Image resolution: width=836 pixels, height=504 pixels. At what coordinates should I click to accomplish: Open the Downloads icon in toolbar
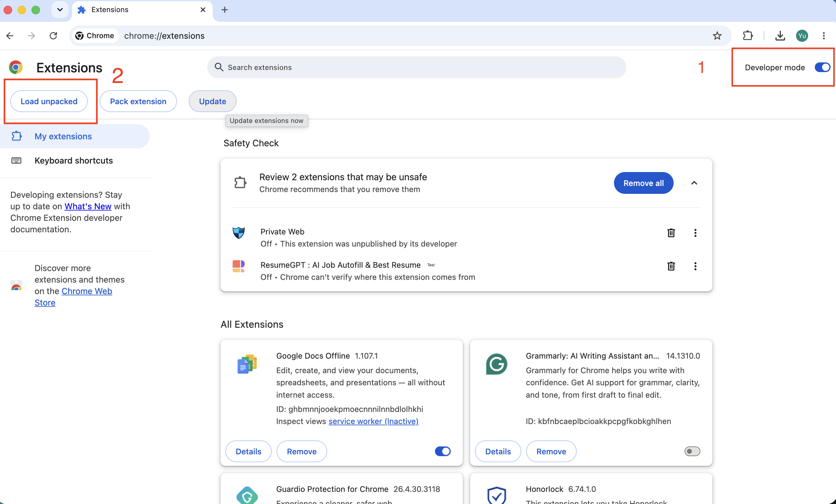tap(780, 36)
